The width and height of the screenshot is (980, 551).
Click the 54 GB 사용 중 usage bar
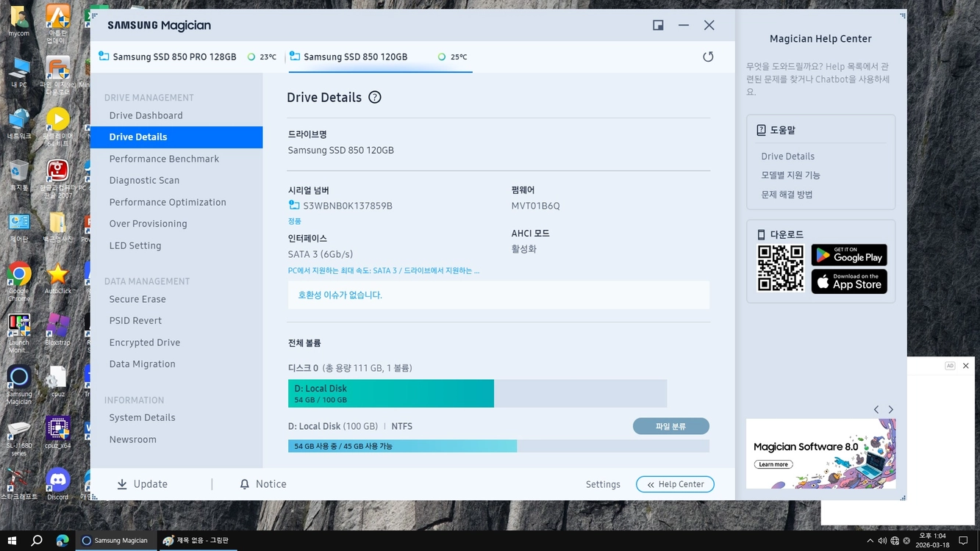click(498, 446)
